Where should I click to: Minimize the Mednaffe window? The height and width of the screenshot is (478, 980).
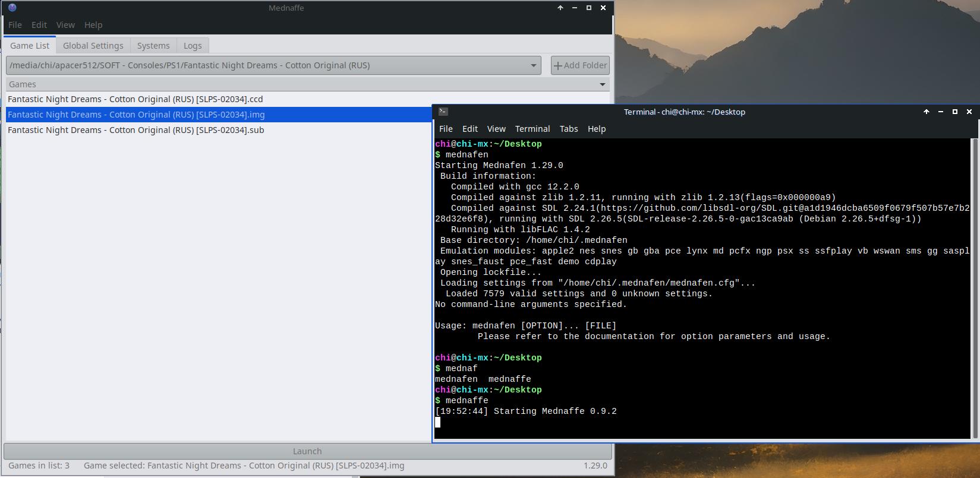(574, 8)
